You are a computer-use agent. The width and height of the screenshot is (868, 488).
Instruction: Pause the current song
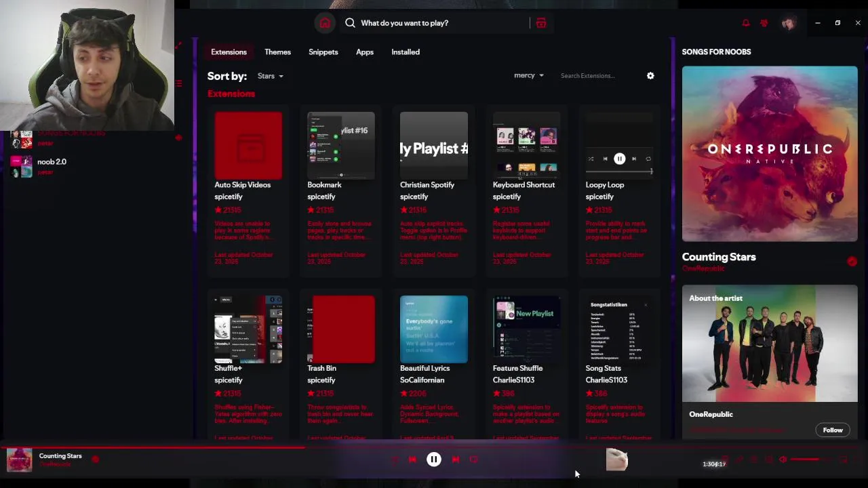tap(434, 460)
